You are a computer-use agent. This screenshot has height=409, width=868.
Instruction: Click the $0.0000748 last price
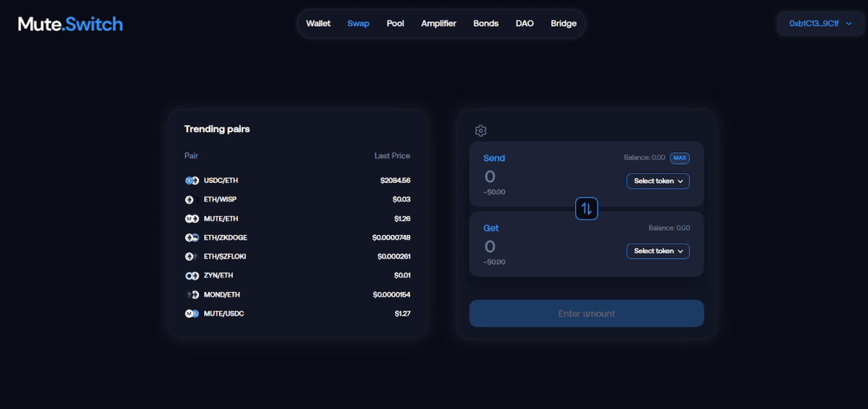click(x=391, y=238)
